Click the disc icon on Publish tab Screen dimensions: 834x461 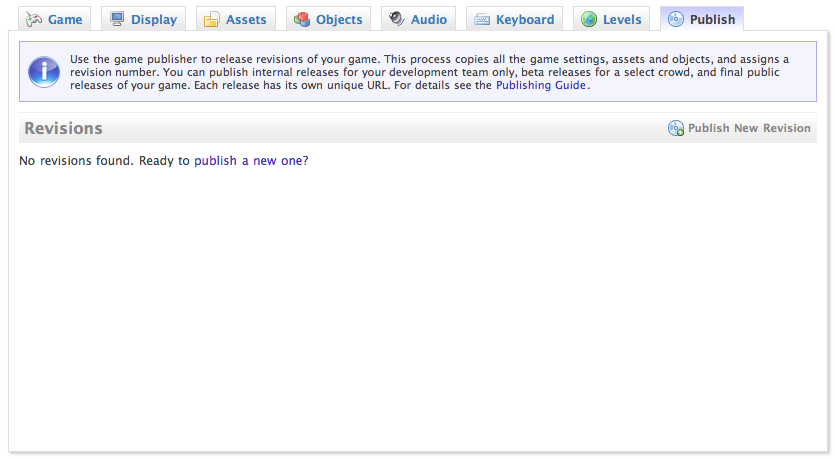click(x=676, y=19)
